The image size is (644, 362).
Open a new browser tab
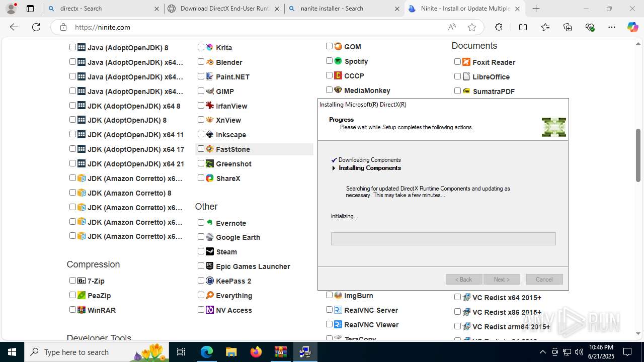click(x=536, y=9)
